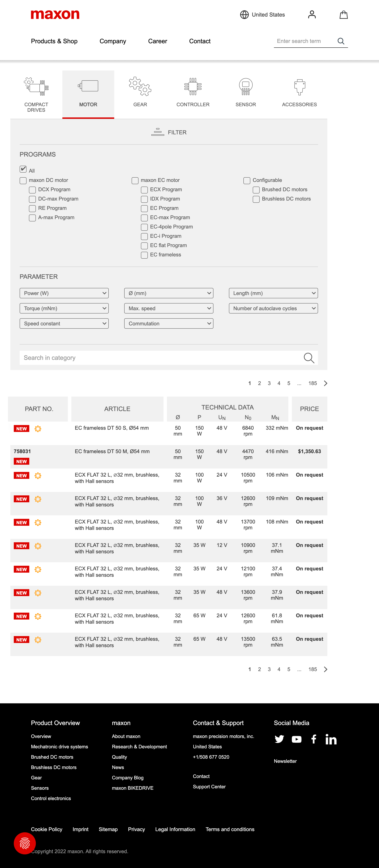Screen dimensions: 379x868
Task: Open the Support Center link in footer
Action: 209,787
